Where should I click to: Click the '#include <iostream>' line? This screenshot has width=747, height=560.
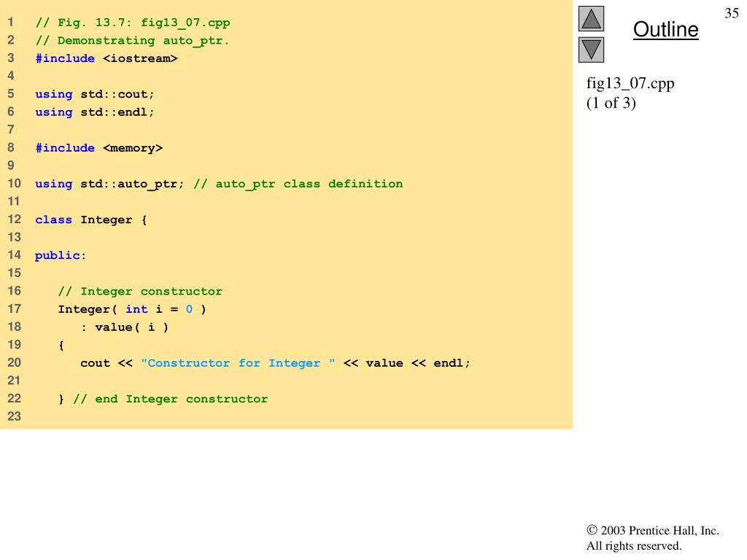click(107, 58)
